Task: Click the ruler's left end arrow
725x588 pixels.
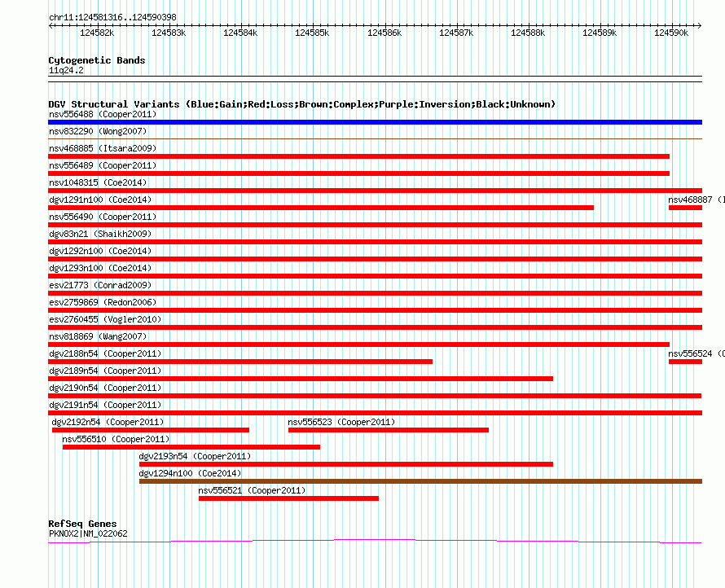Action: click(x=51, y=26)
